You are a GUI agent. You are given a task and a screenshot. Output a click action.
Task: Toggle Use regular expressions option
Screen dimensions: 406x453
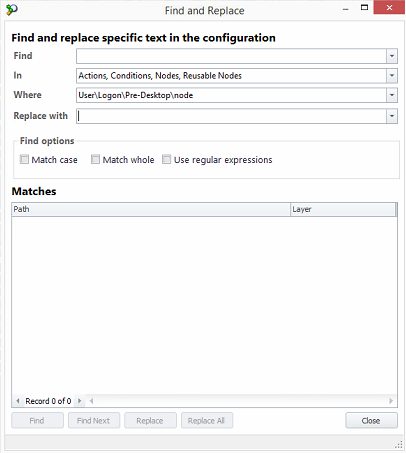tap(166, 159)
